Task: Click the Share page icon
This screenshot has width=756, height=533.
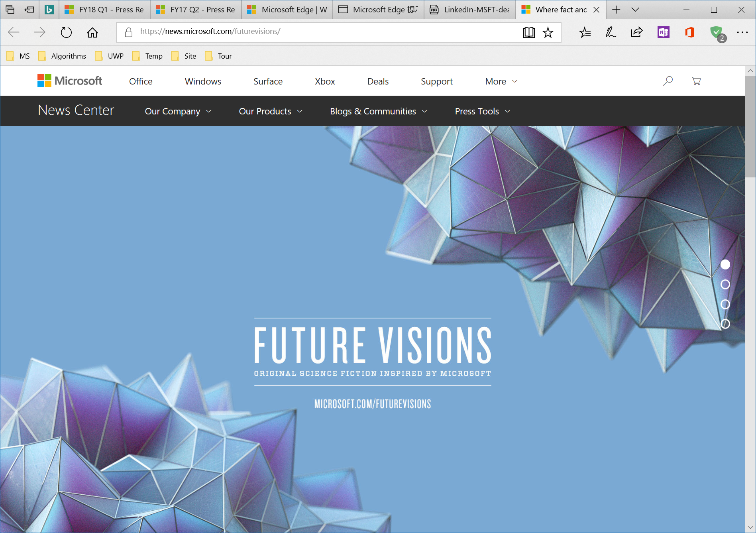Action: (637, 32)
